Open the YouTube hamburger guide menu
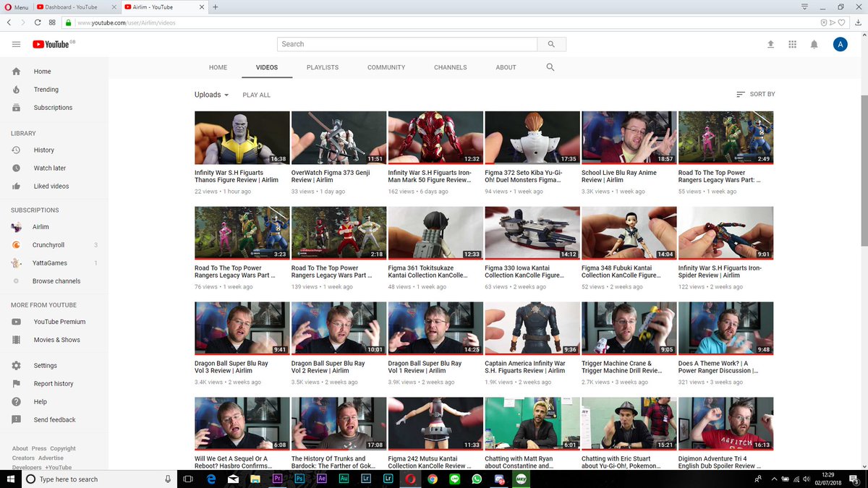 pos(16,44)
